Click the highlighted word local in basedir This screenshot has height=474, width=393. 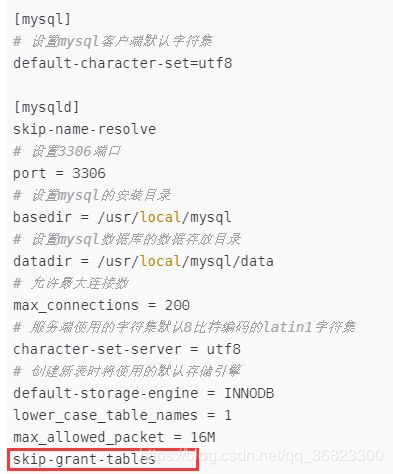[x=160, y=217]
